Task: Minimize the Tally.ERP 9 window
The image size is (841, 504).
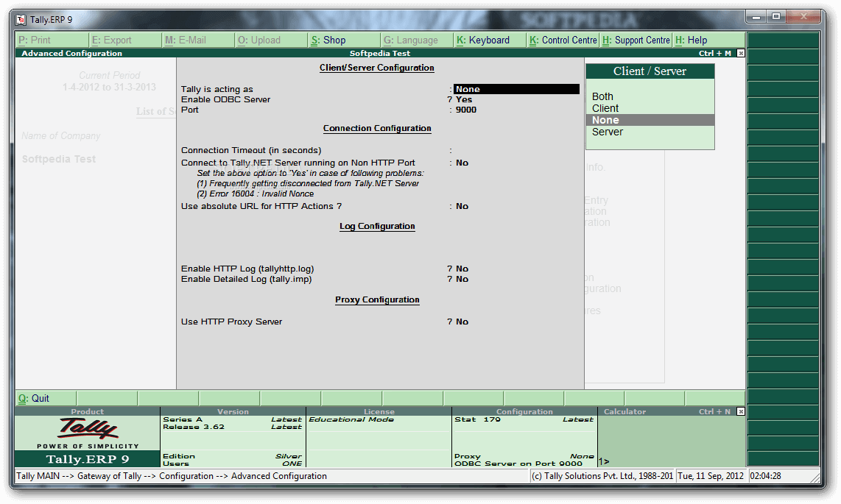Action: (756, 17)
